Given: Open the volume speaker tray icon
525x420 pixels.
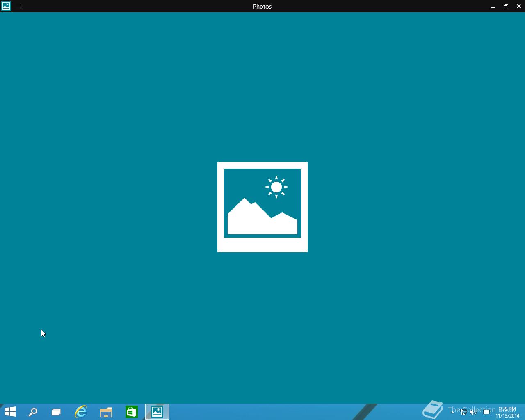Looking at the screenshot, I should coord(473,412).
